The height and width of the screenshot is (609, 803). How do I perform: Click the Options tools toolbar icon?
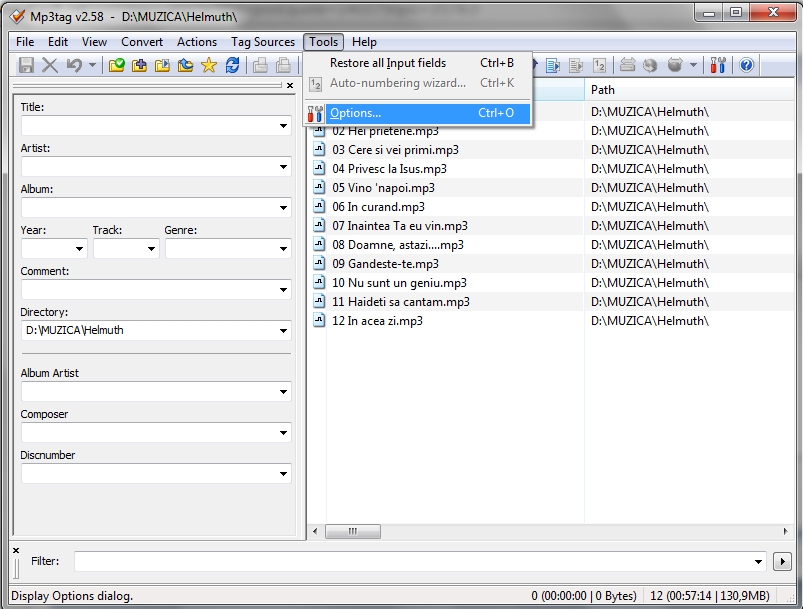point(718,65)
